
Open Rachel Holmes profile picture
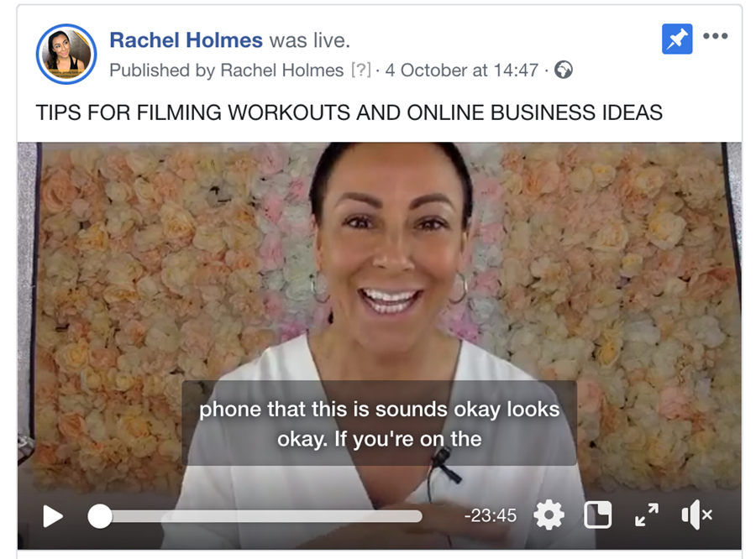(66, 54)
